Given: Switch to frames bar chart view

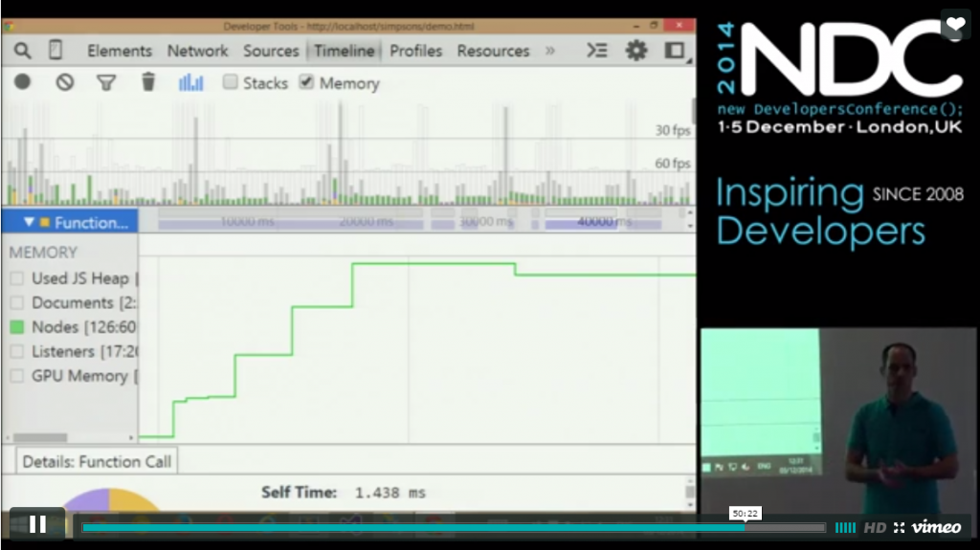Looking at the screenshot, I should [x=190, y=83].
